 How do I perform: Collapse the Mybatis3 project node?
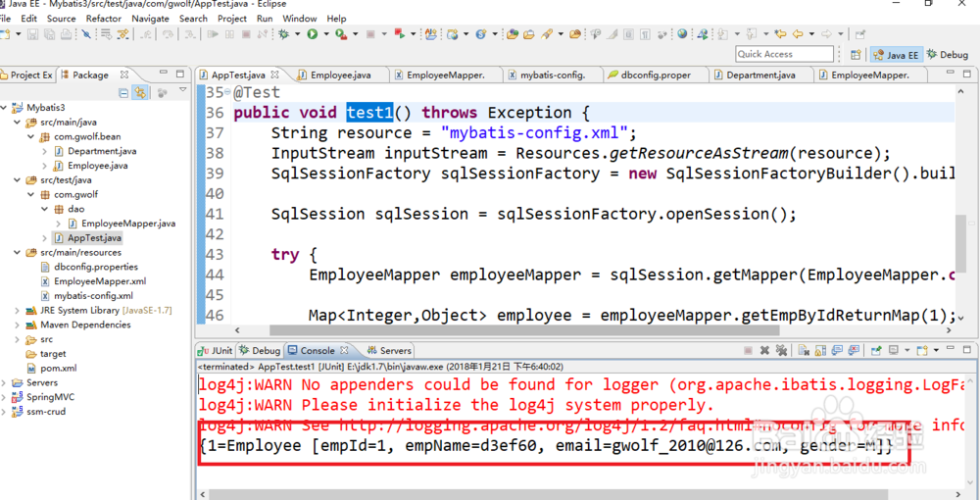[4, 108]
